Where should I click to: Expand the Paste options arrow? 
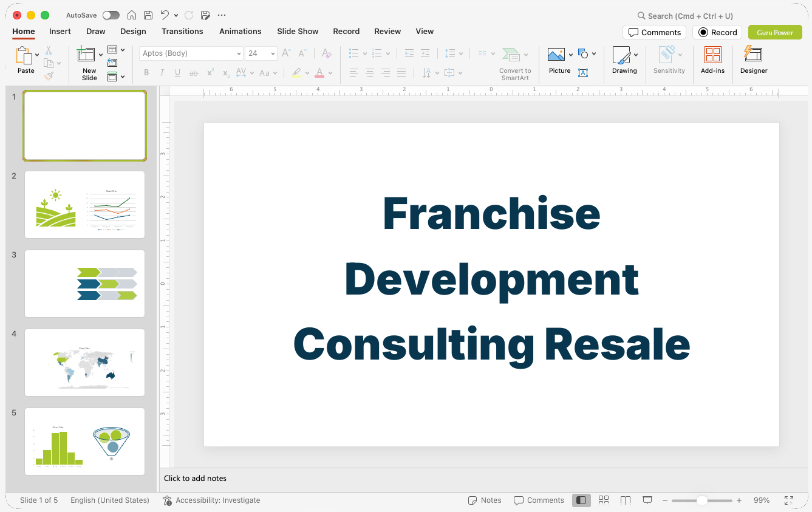click(37, 55)
